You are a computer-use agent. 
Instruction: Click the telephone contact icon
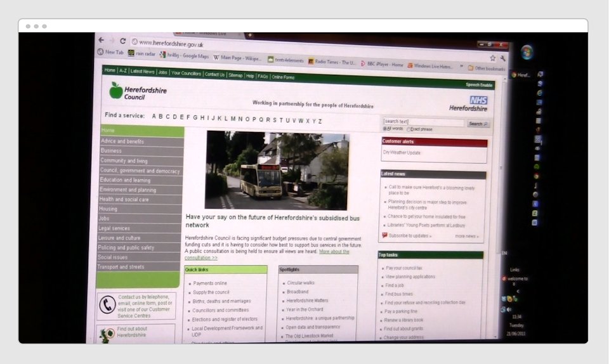[107, 304]
